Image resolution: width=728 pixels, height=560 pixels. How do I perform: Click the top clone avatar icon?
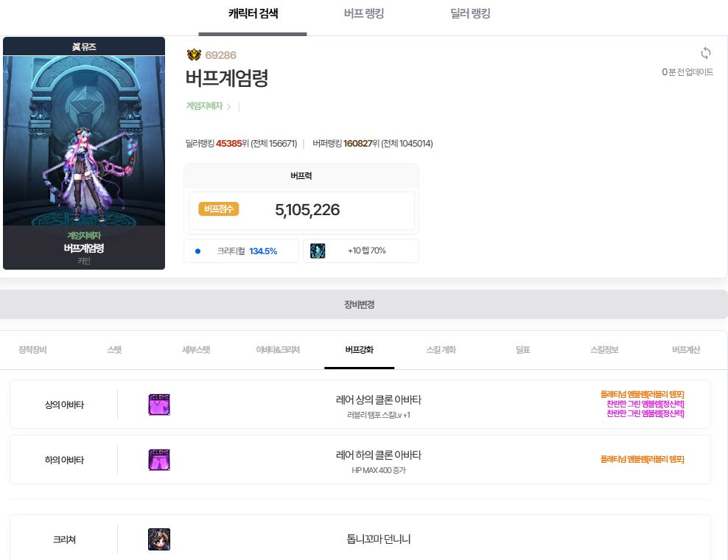point(159,405)
